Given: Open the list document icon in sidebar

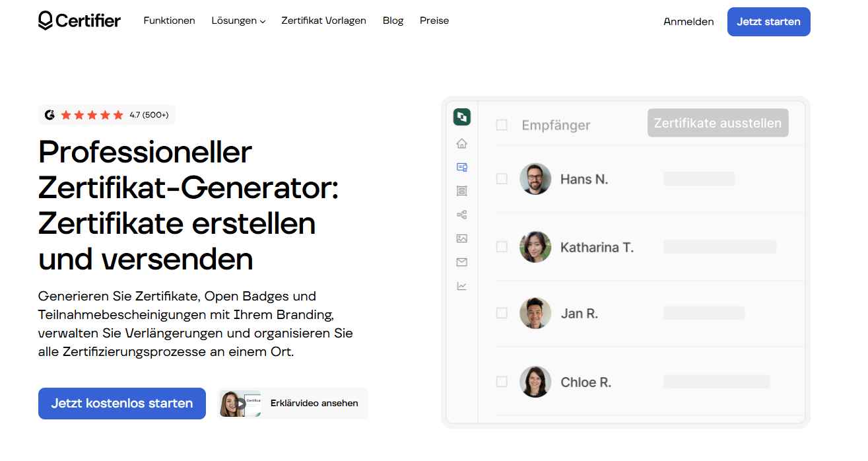Looking at the screenshot, I should point(461,191).
